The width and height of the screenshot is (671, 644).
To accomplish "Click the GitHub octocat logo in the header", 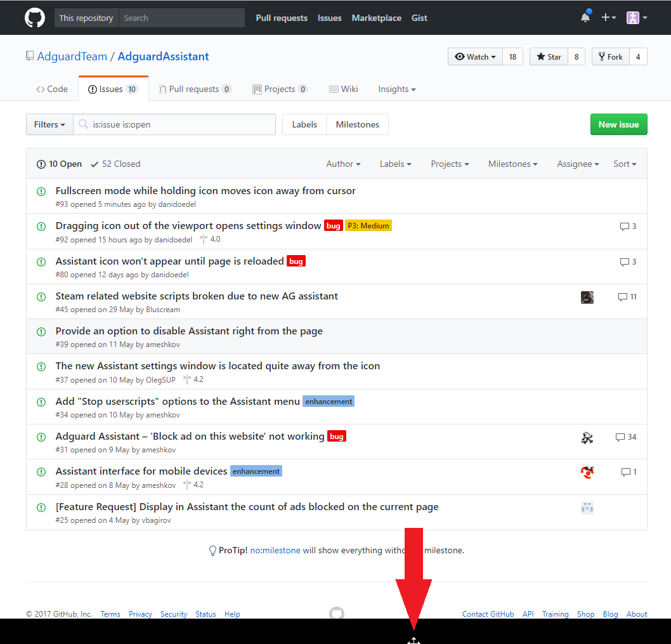I will [x=34, y=17].
